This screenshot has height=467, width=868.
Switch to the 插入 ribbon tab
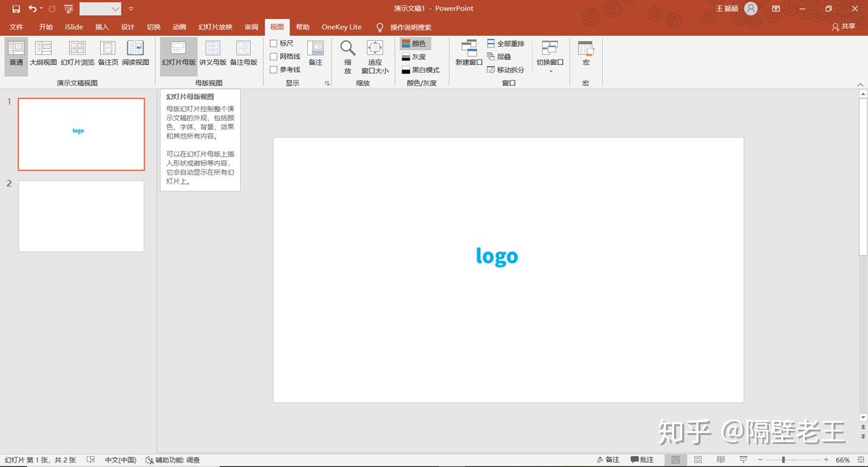click(x=102, y=27)
